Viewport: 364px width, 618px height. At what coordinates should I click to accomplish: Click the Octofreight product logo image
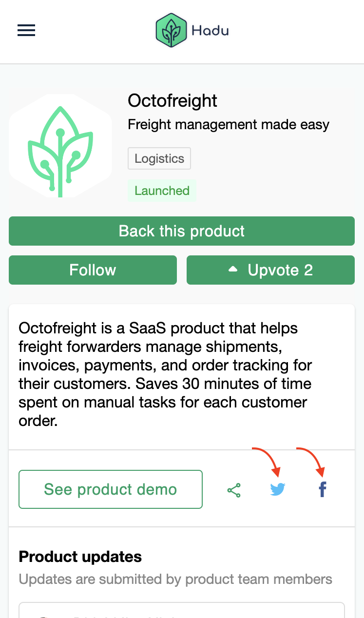(60, 146)
